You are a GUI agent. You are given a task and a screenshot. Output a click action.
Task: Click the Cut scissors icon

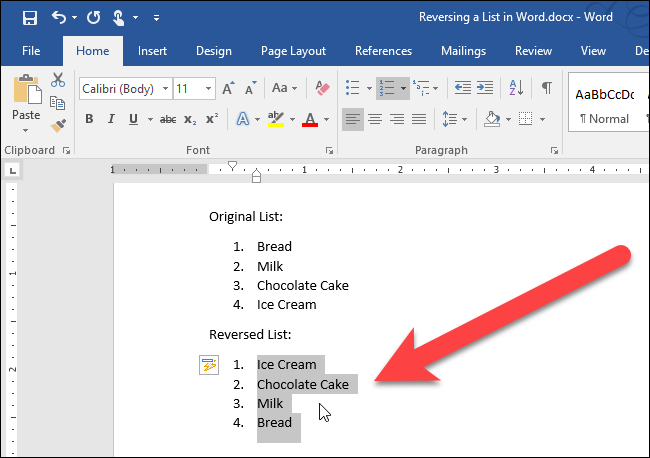58,81
